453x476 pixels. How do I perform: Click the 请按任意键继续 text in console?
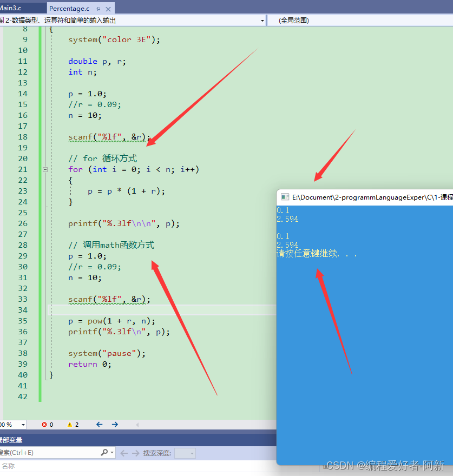pos(317,253)
